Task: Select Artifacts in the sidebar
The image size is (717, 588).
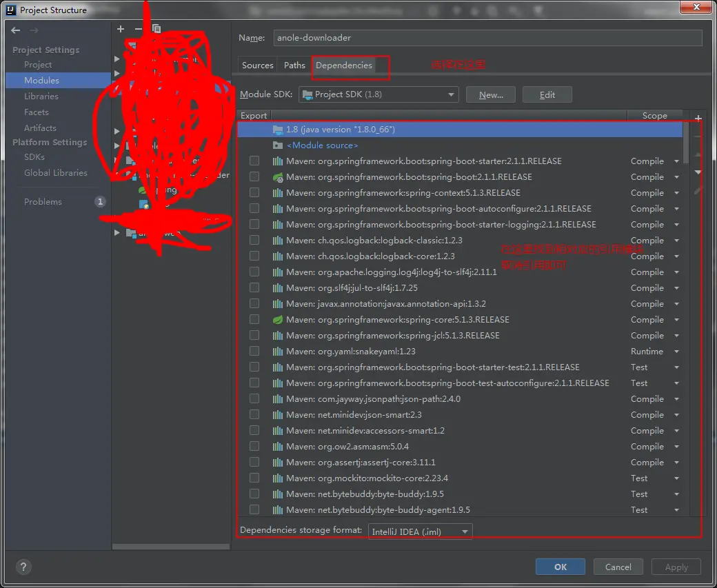Action: pos(40,128)
